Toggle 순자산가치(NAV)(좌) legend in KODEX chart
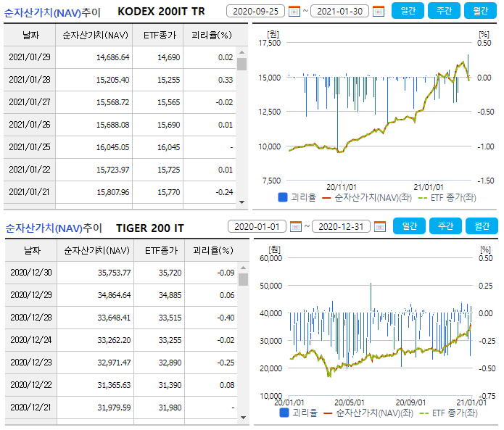This screenshot has width=504, height=430. (367, 198)
